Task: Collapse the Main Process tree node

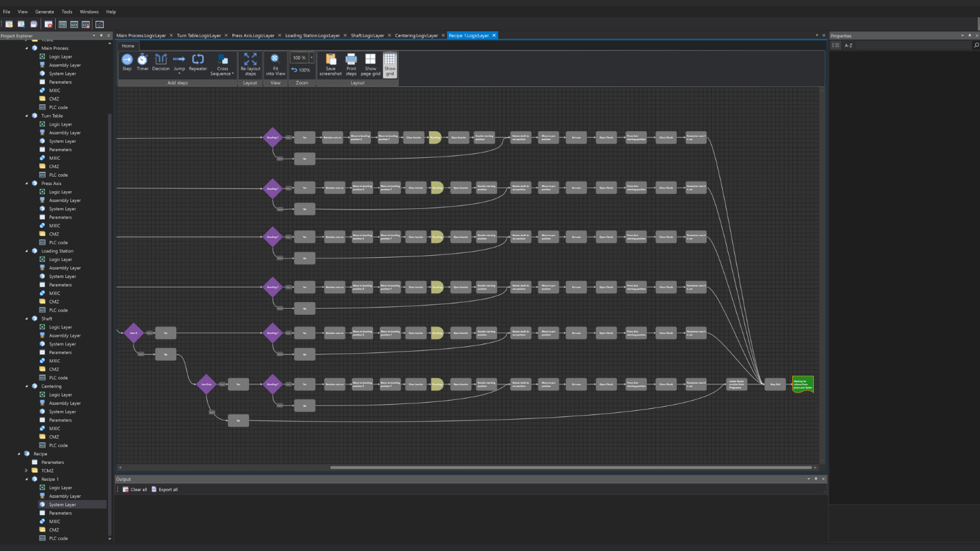Action: point(27,48)
